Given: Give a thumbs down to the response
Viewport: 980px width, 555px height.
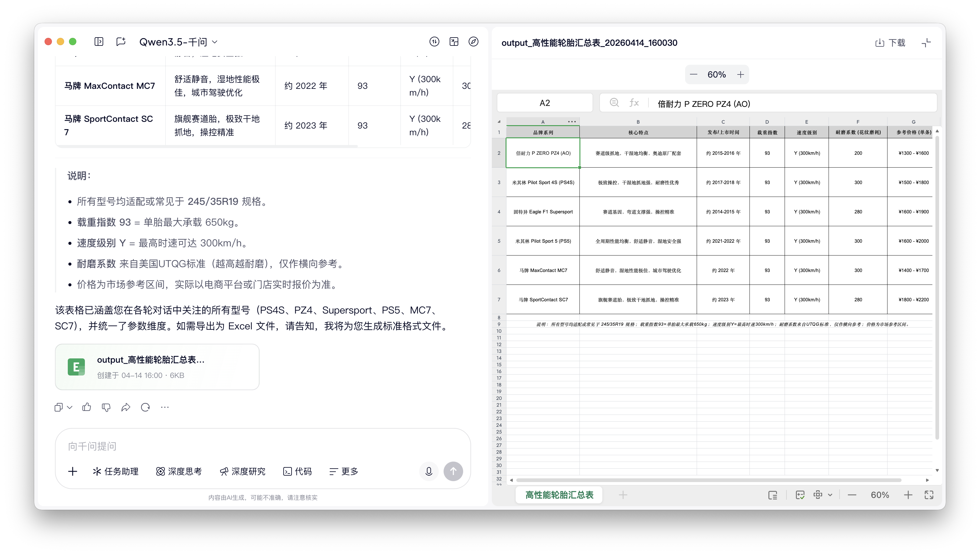Looking at the screenshot, I should click(106, 407).
